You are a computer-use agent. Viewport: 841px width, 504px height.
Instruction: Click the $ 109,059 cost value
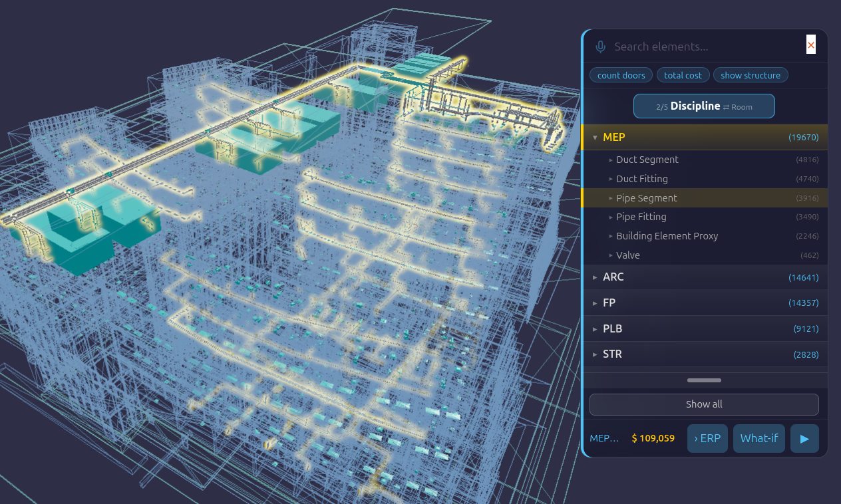(653, 438)
